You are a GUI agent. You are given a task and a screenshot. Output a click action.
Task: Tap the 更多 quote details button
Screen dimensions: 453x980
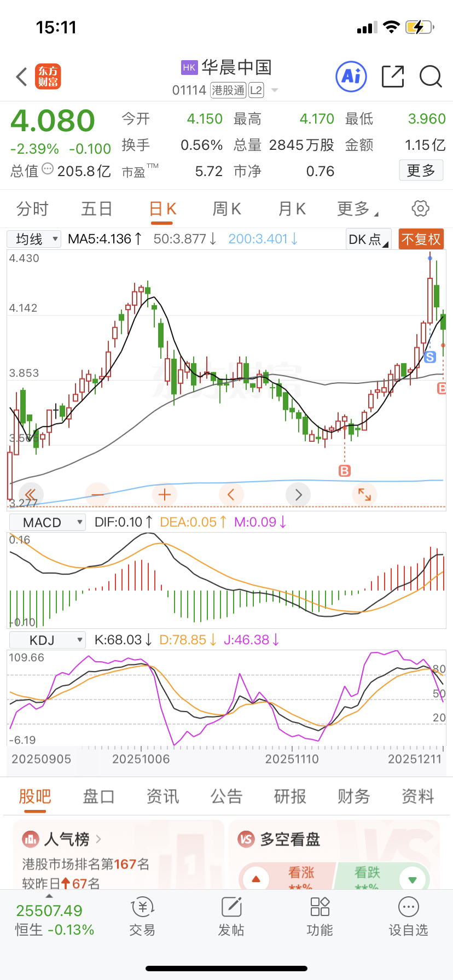tap(421, 171)
